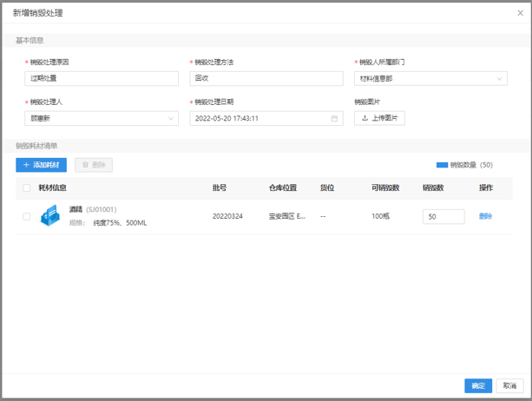The image size is (532, 401).
Task: Click the blue 删除 link in 酒精 row
Action: tap(485, 216)
